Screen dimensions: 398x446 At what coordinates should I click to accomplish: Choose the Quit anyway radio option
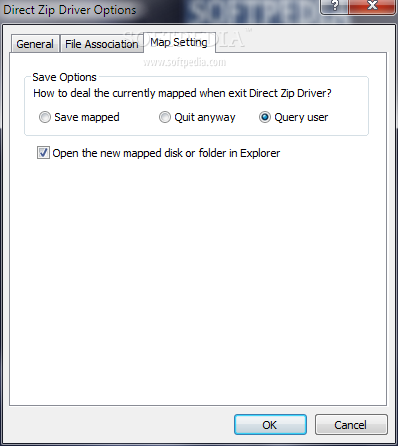click(165, 117)
